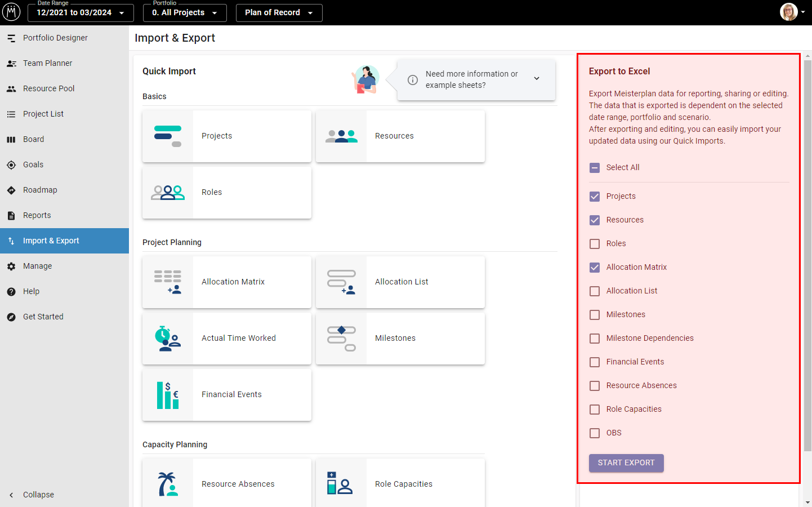
Task: Click the Get Started compass icon
Action: pyautogui.click(x=11, y=317)
